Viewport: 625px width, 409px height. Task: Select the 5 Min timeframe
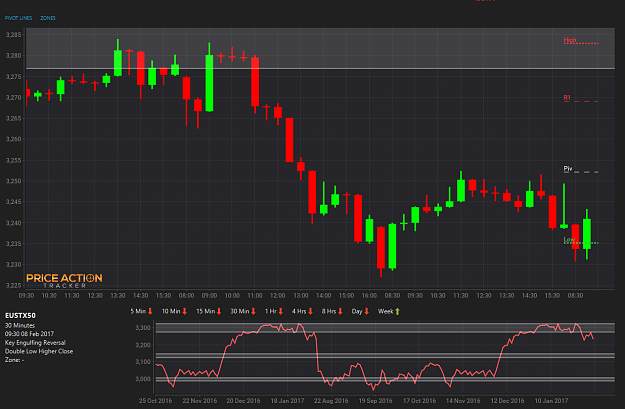[x=138, y=311]
